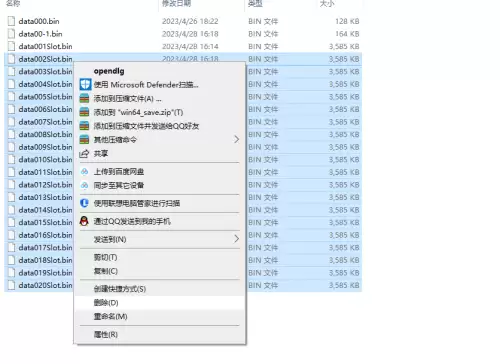Choose 使用联想电脑管家进行扫描
Viewport: 500px width, 364px height.
(x=160, y=203)
